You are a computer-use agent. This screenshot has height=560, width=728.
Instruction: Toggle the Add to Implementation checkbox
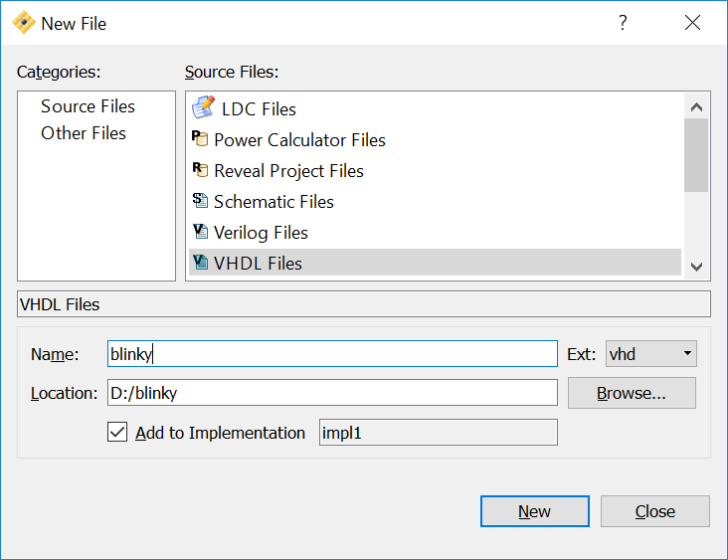117,433
